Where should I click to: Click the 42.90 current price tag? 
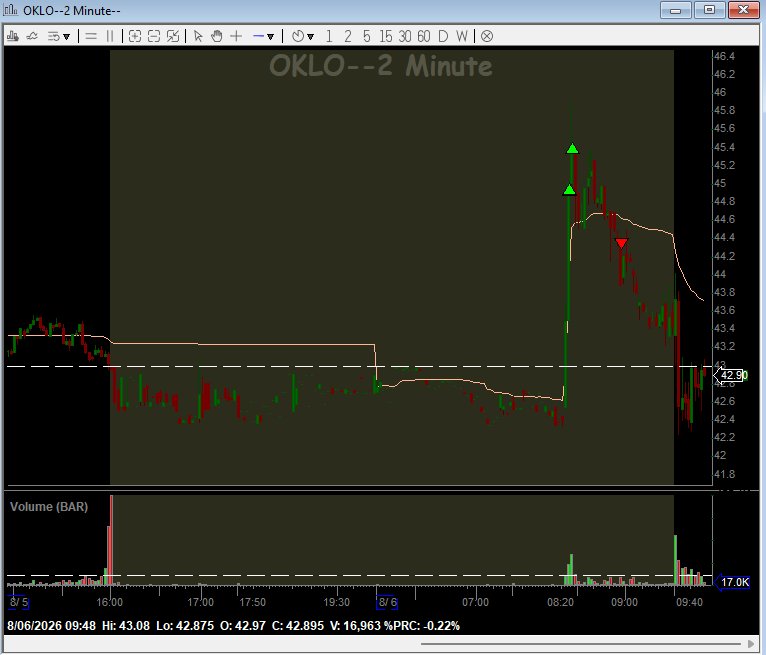click(x=731, y=376)
